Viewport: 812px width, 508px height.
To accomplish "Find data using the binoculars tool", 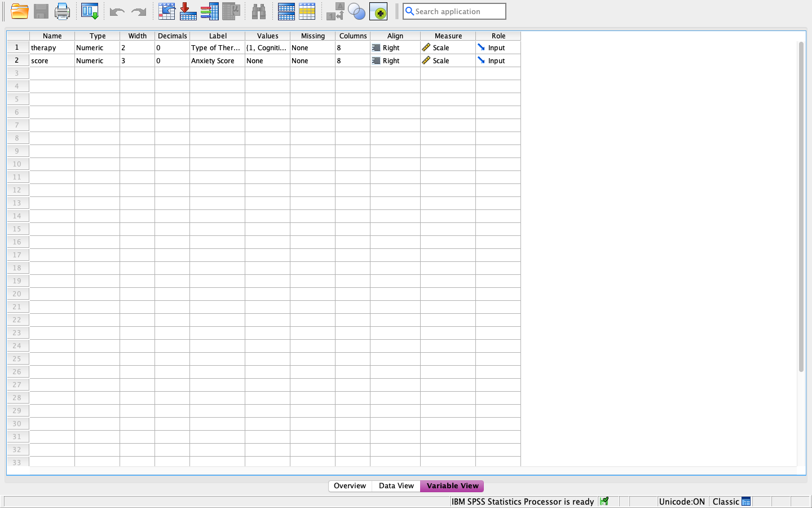I will [x=259, y=11].
